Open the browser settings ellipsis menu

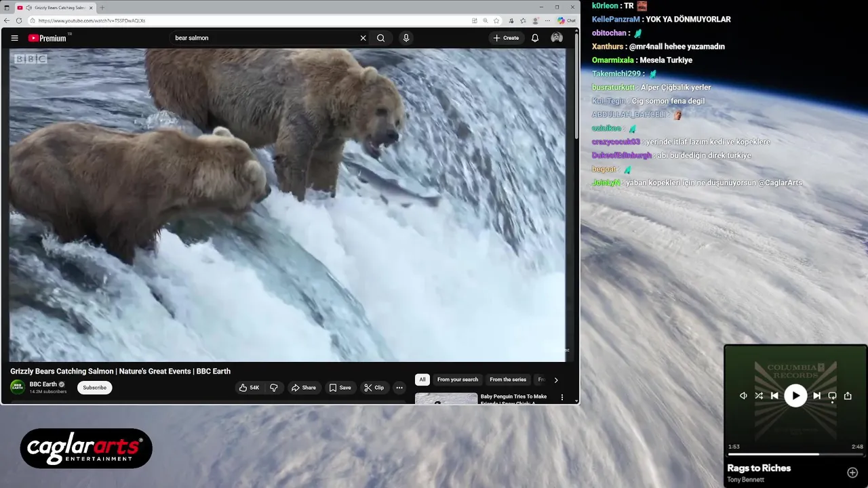[547, 20]
